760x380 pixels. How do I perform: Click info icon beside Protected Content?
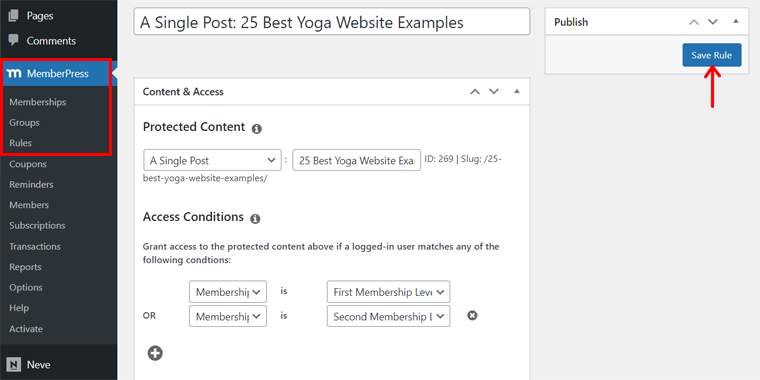tap(257, 128)
